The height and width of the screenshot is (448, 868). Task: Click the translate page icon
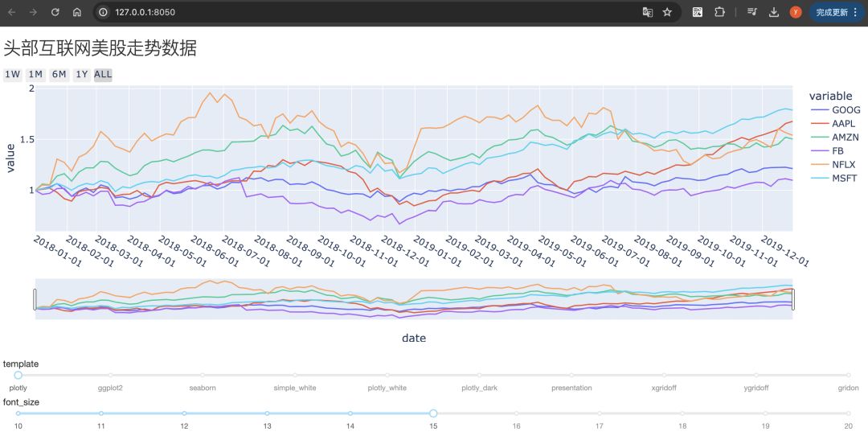pos(647,12)
